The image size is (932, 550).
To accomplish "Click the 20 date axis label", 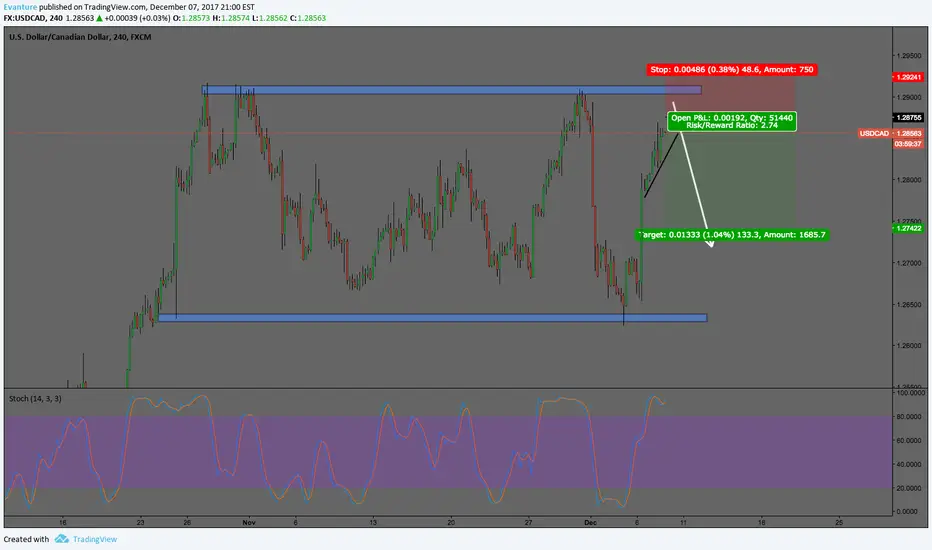I will coord(451,523).
